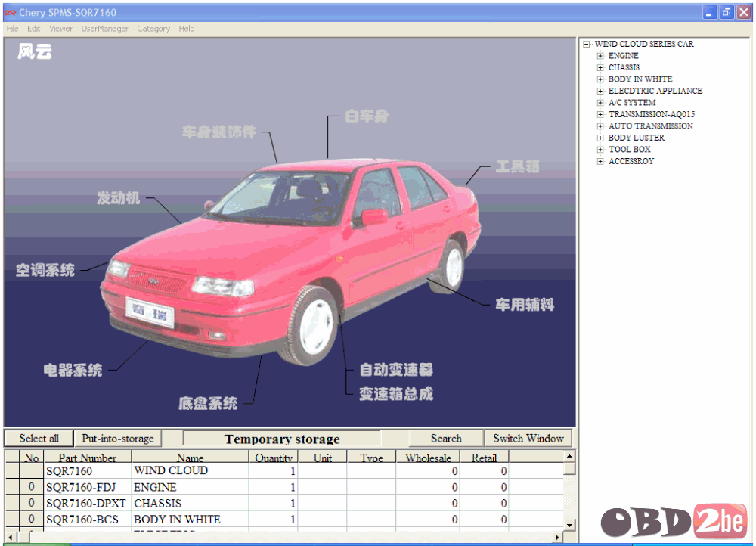Viewport: 756px width, 546px height.
Task: Select AUTO TRANSMISSION in the tree
Action: 651,126
